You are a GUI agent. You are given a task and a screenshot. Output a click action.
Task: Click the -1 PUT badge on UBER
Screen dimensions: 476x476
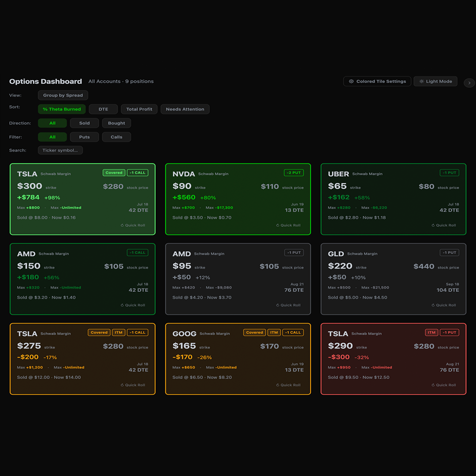(450, 173)
